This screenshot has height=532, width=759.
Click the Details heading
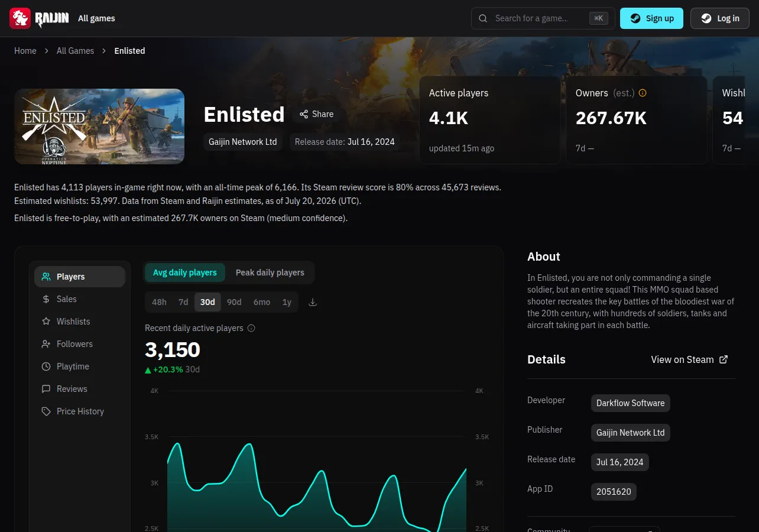point(546,359)
